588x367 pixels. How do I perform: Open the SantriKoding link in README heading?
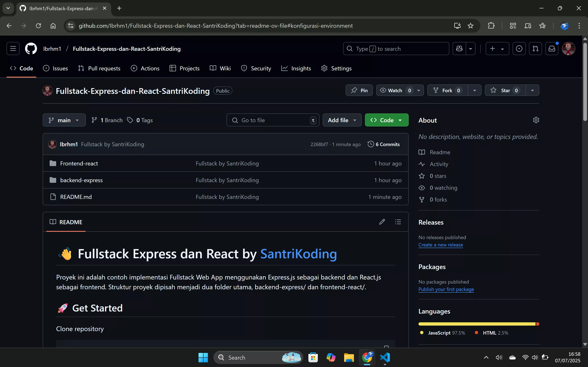click(299, 254)
